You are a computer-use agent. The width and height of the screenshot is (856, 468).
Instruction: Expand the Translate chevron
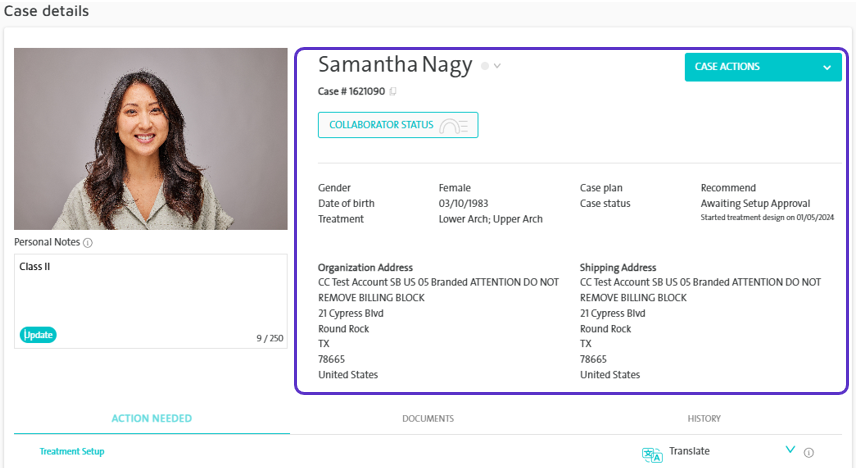pos(790,449)
